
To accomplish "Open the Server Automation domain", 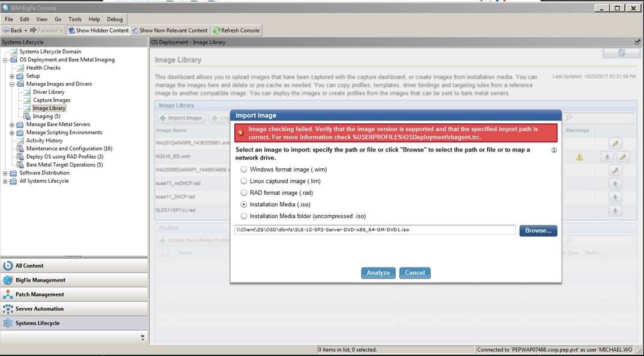I will coord(39,309).
